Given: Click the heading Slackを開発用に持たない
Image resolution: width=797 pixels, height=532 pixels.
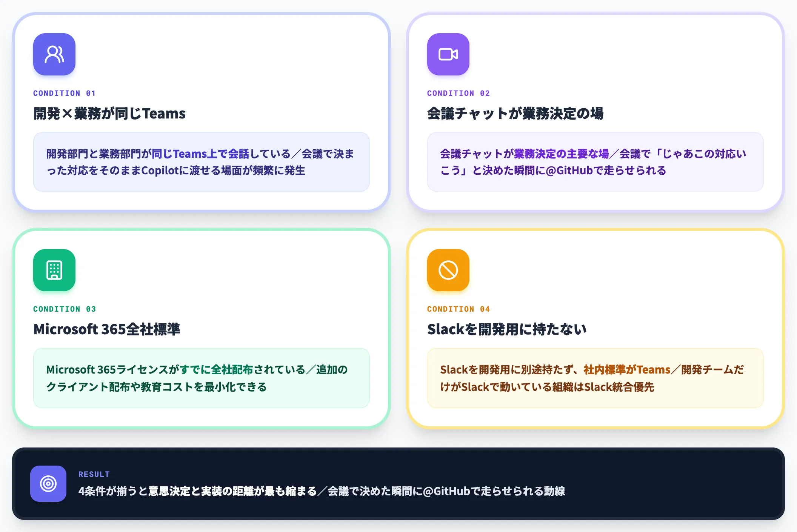Looking at the screenshot, I should (507, 329).
